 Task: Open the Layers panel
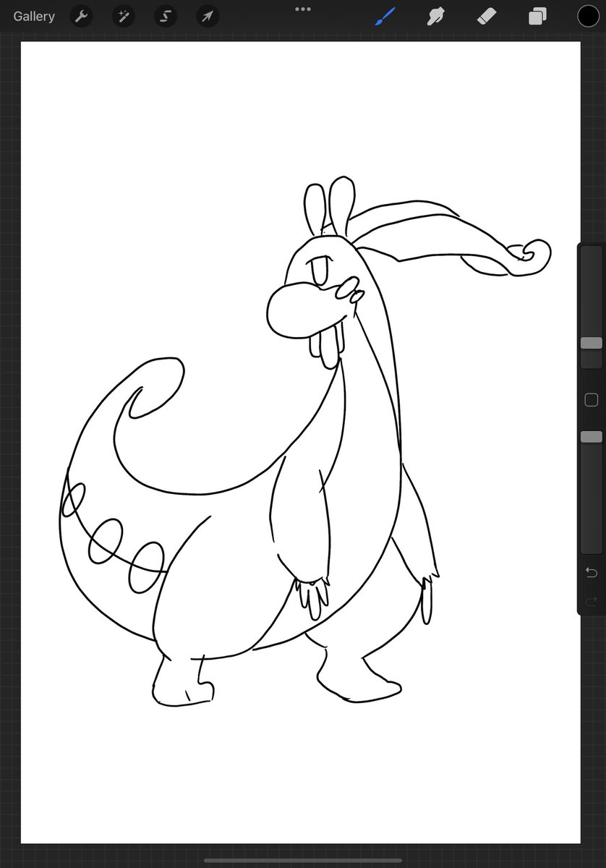coord(537,16)
